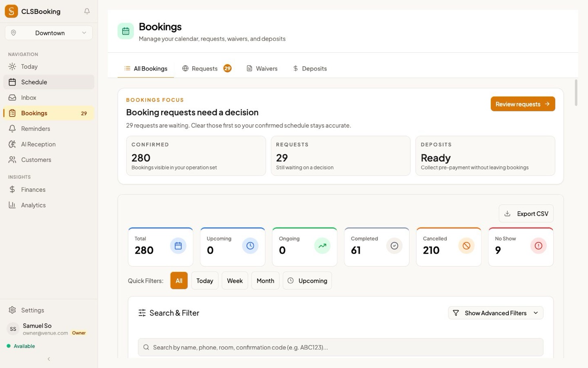
Task: Click the No Show alert icon
Action: pos(538,246)
